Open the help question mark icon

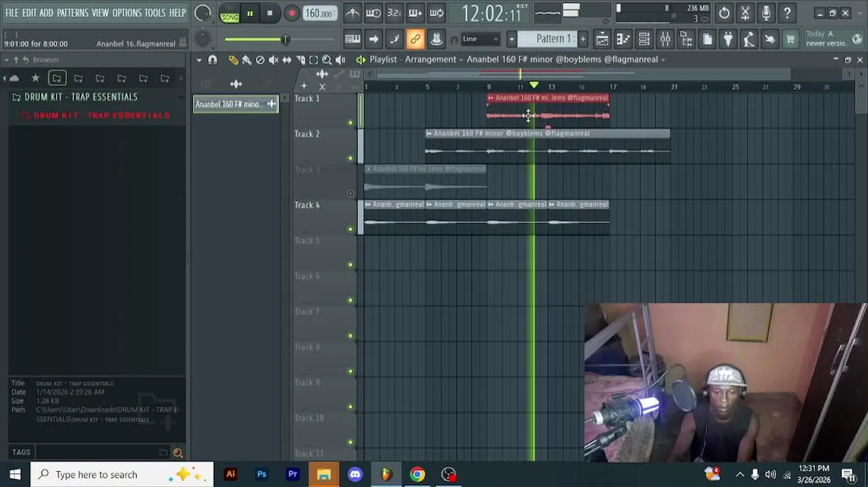[x=787, y=13]
